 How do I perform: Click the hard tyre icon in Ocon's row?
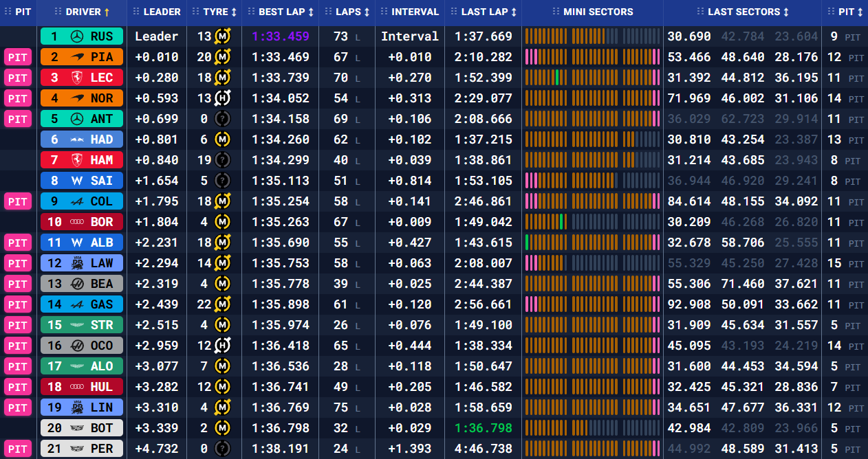[222, 346]
